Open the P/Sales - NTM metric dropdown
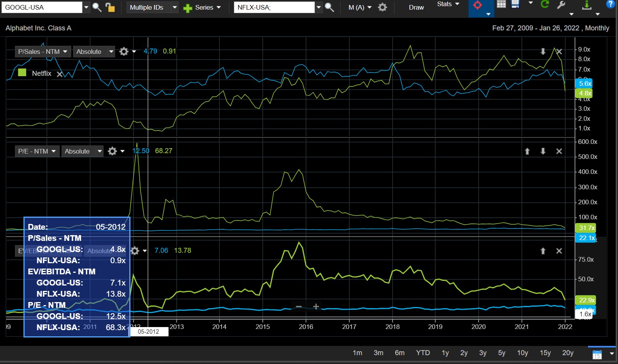 [x=43, y=52]
